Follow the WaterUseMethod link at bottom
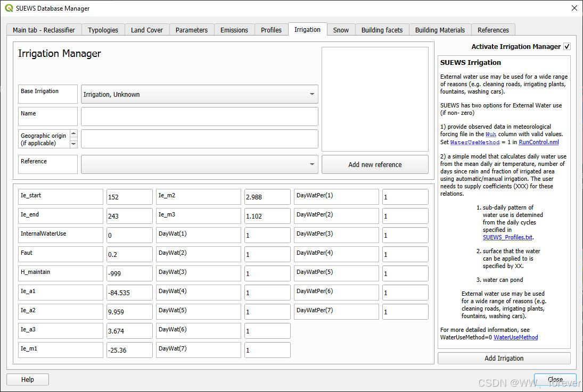583x392 pixels. pyautogui.click(x=516, y=337)
